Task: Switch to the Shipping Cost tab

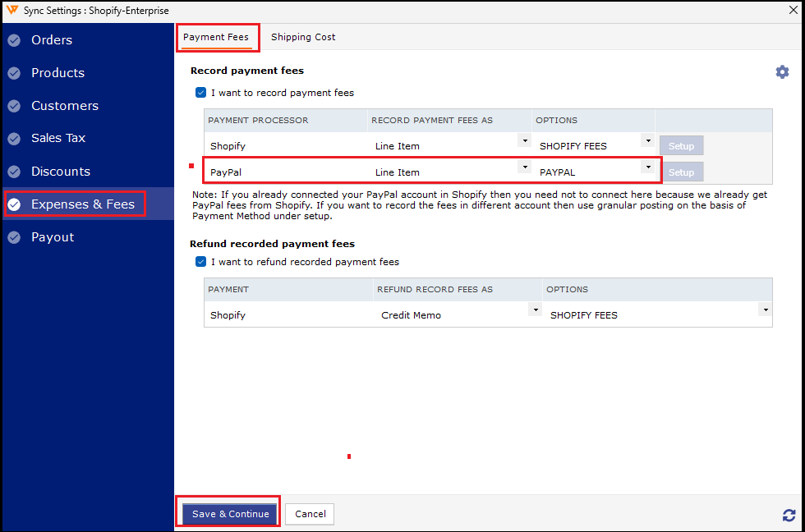Action: point(303,37)
